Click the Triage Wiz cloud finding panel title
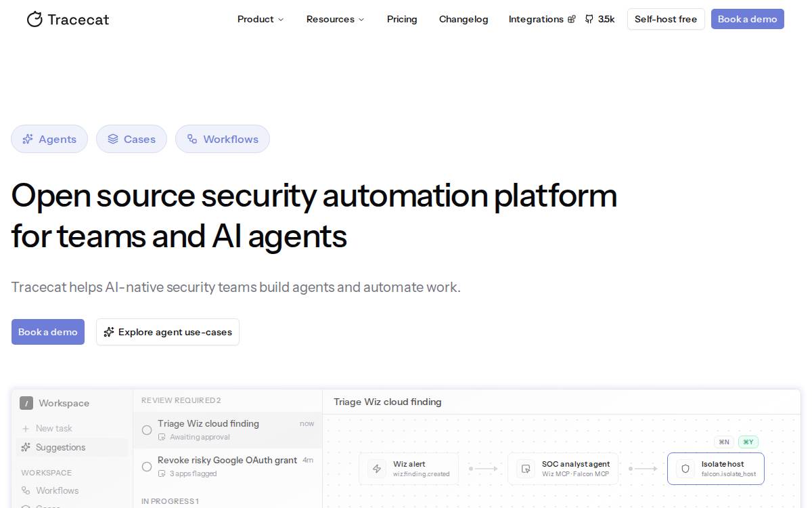Image resolution: width=812 pixels, height=508 pixels. (388, 402)
